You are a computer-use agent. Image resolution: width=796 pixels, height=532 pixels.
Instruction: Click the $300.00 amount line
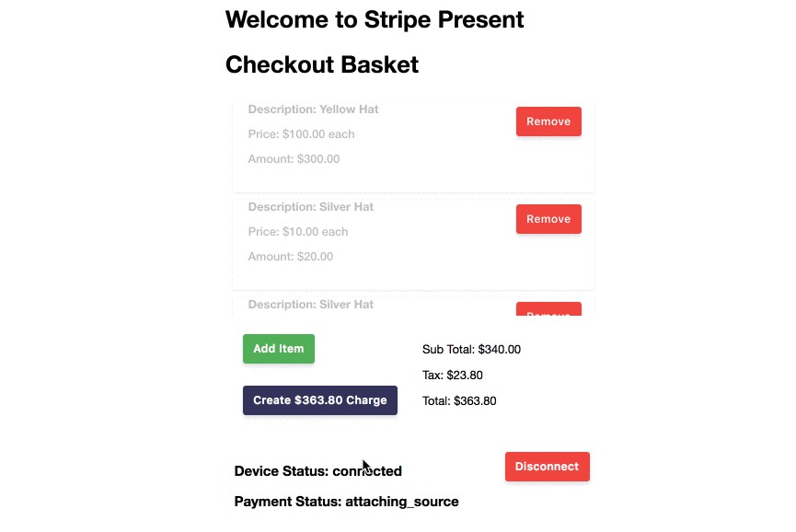(294, 159)
